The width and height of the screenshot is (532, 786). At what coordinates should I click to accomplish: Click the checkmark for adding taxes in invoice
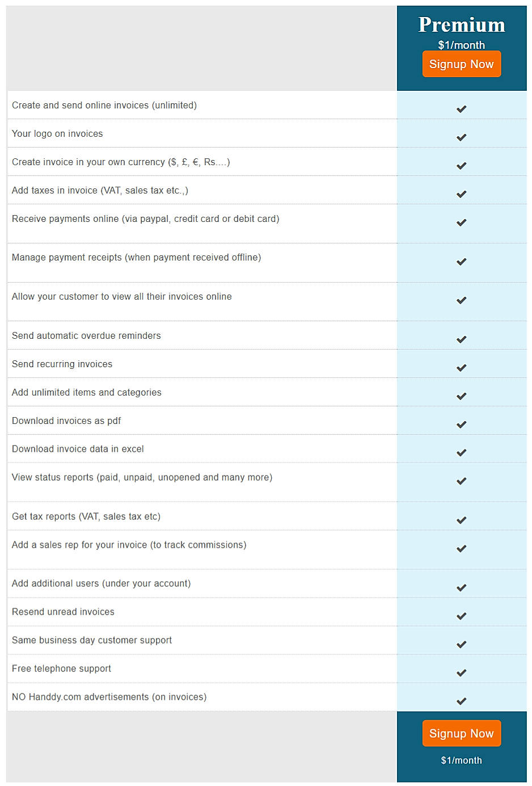(x=461, y=194)
